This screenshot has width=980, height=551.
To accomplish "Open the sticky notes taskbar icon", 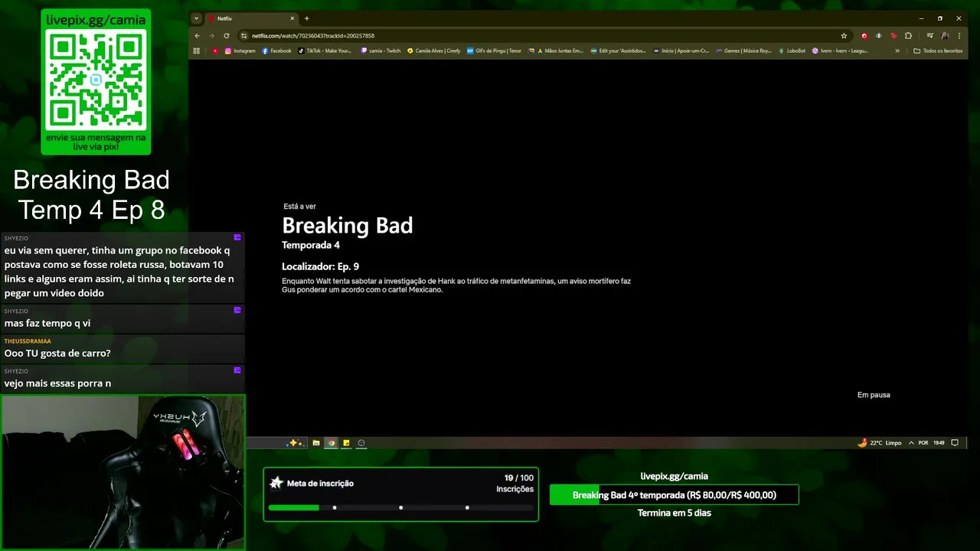I will 346,443.
